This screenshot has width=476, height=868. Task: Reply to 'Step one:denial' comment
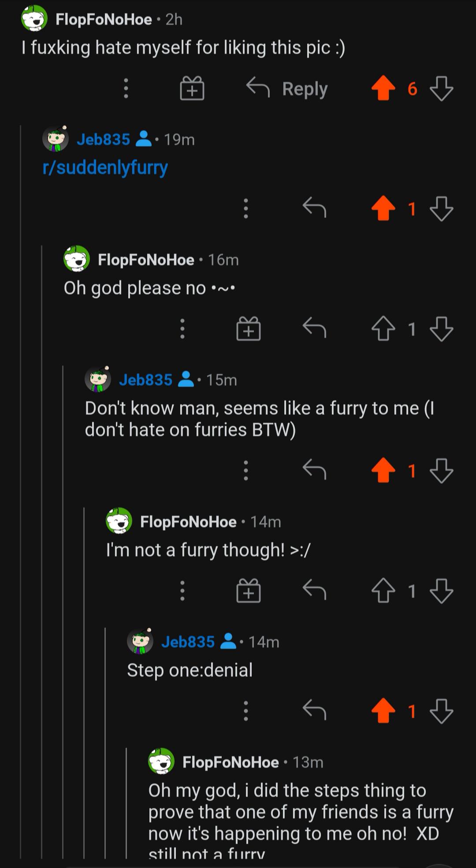coord(314,711)
